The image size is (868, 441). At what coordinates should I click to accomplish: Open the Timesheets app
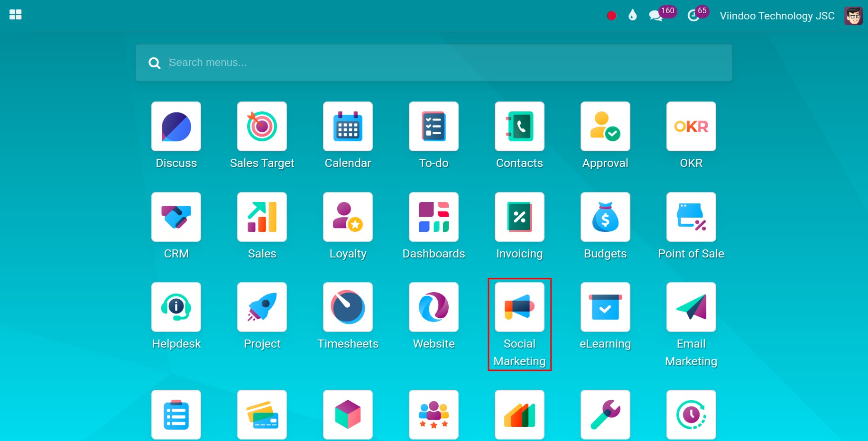pos(348,307)
